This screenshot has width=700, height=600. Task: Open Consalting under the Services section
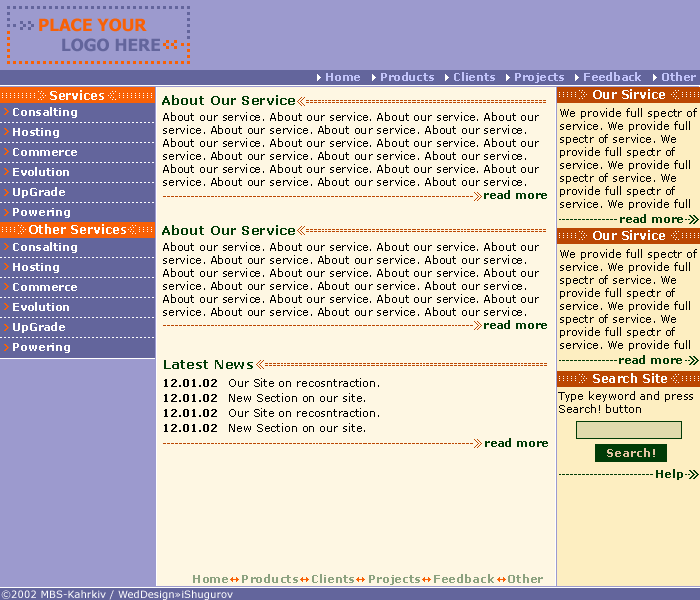click(x=45, y=112)
